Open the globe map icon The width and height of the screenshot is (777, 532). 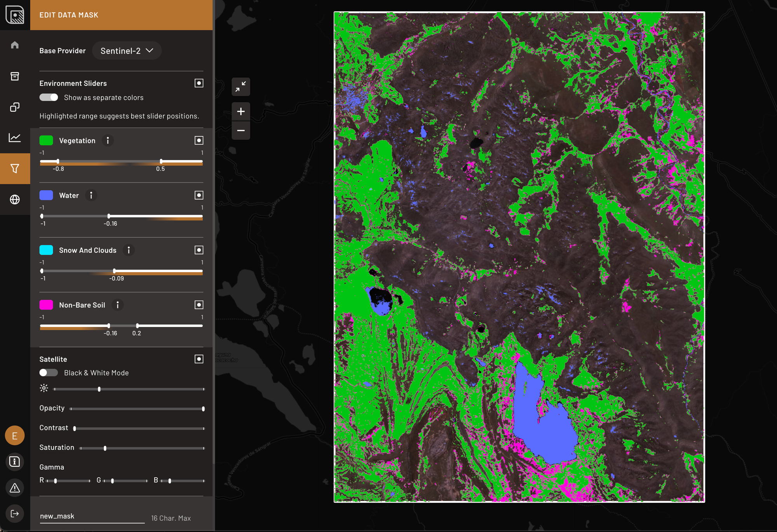[15, 199]
